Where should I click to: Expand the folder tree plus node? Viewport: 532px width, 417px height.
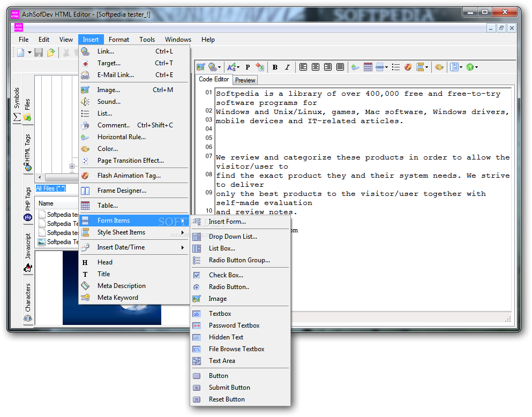coord(72,166)
